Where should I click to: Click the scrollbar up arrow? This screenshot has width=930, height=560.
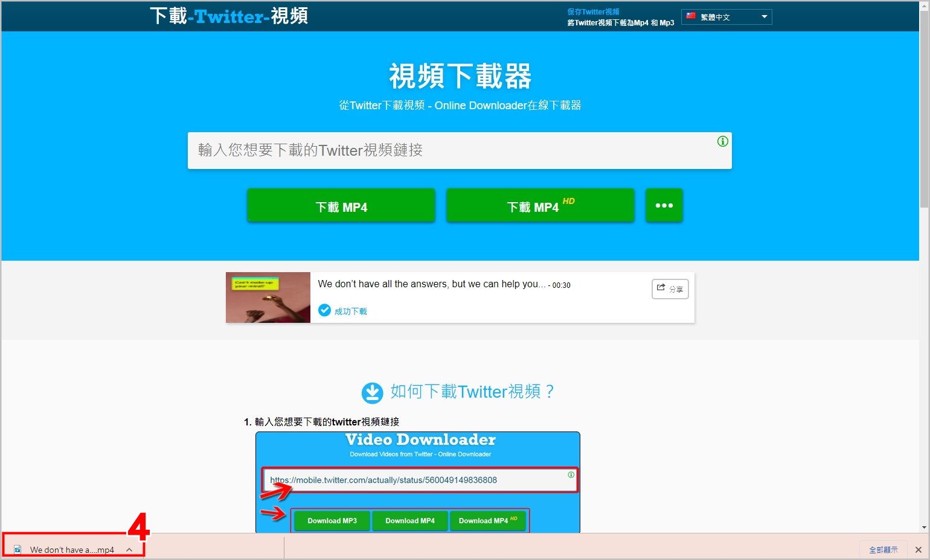pyautogui.click(x=924, y=5)
